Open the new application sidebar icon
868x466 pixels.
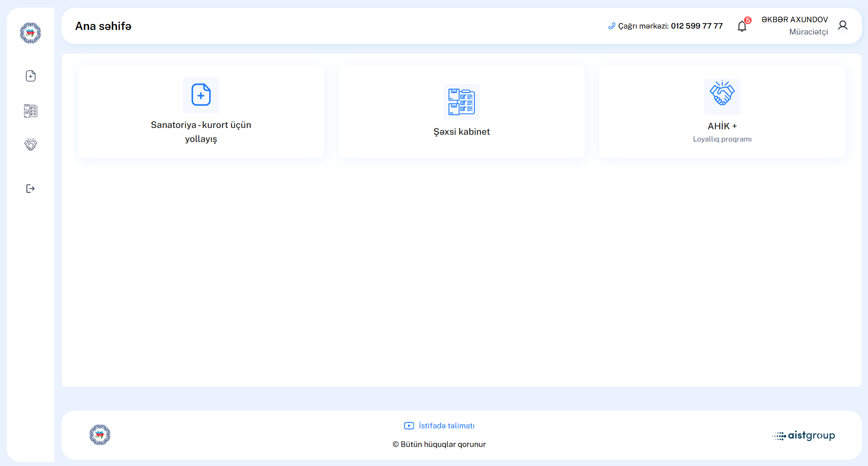(x=30, y=76)
